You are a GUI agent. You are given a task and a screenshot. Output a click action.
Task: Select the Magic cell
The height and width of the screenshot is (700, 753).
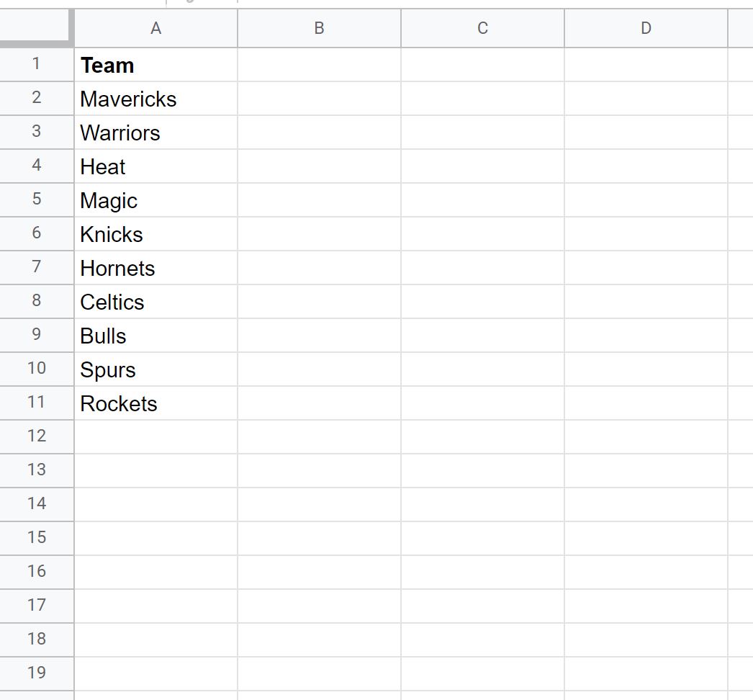pos(156,200)
